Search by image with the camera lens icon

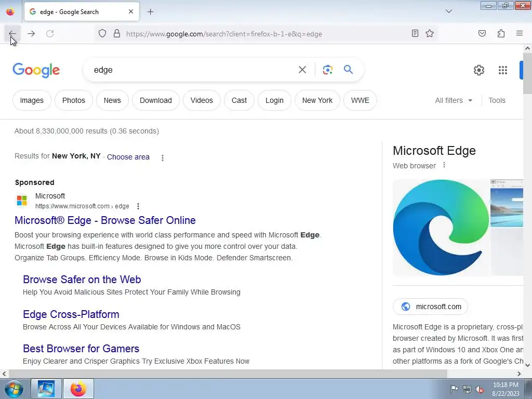click(327, 70)
